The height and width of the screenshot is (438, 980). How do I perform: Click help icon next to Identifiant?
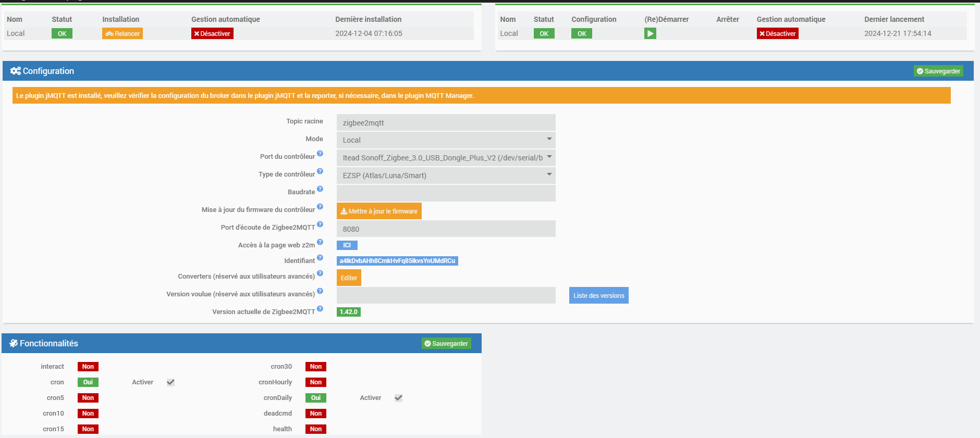[x=320, y=258]
